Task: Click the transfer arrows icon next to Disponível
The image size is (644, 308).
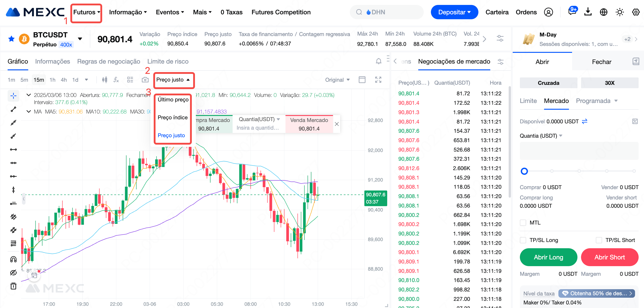Action: point(584,121)
